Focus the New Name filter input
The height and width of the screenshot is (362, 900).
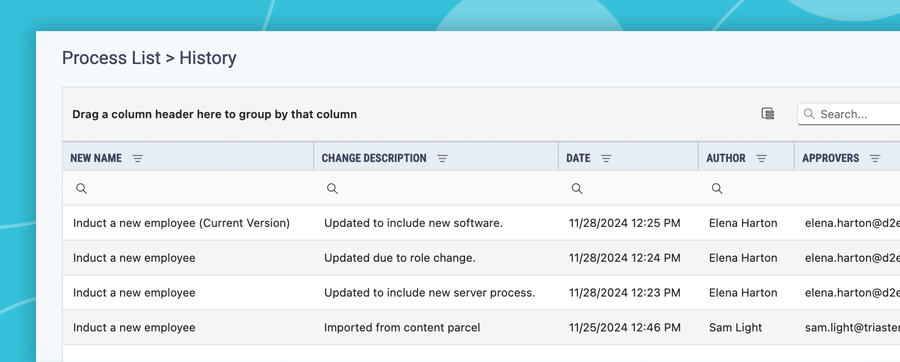188,188
